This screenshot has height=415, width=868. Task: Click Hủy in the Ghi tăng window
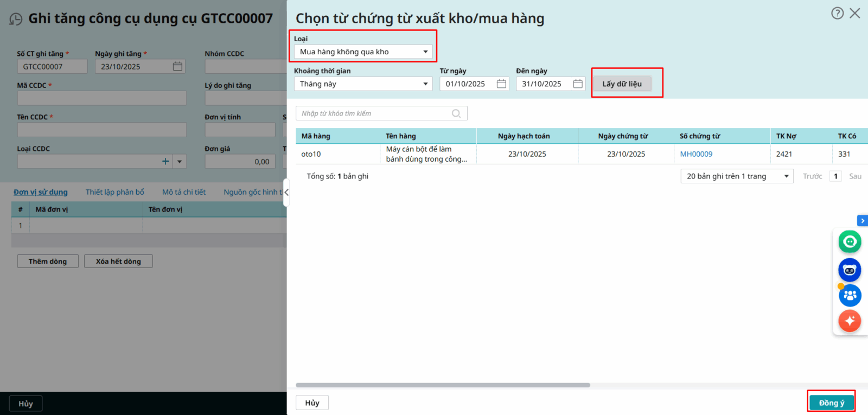coord(25,404)
